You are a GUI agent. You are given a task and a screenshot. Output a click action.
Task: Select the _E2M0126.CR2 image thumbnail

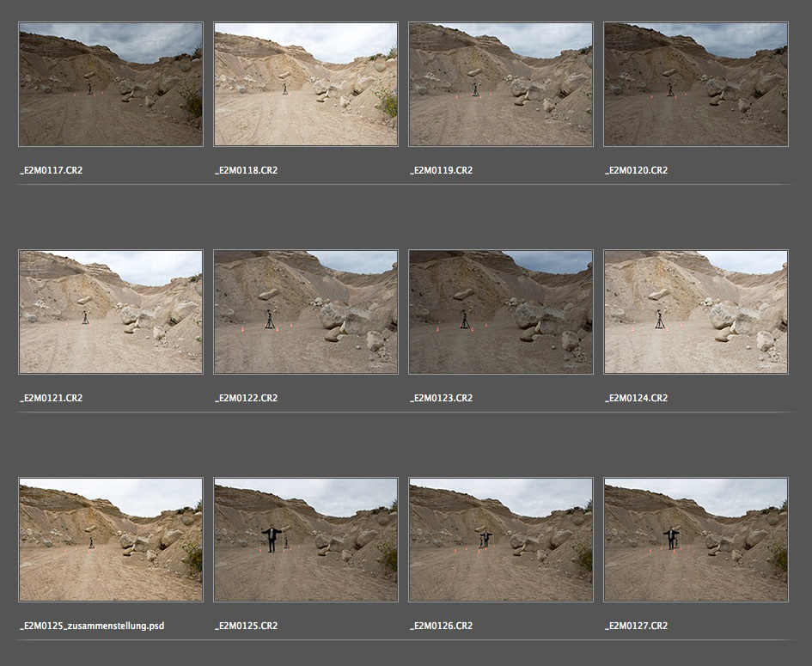point(501,540)
